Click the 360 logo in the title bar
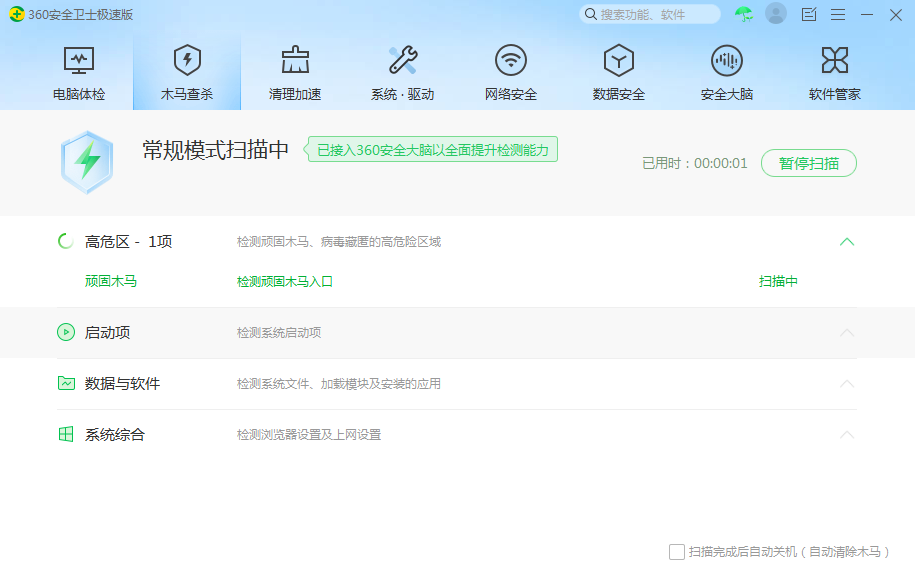The width and height of the screenshot is (915, 577). [x=17, y=15]
